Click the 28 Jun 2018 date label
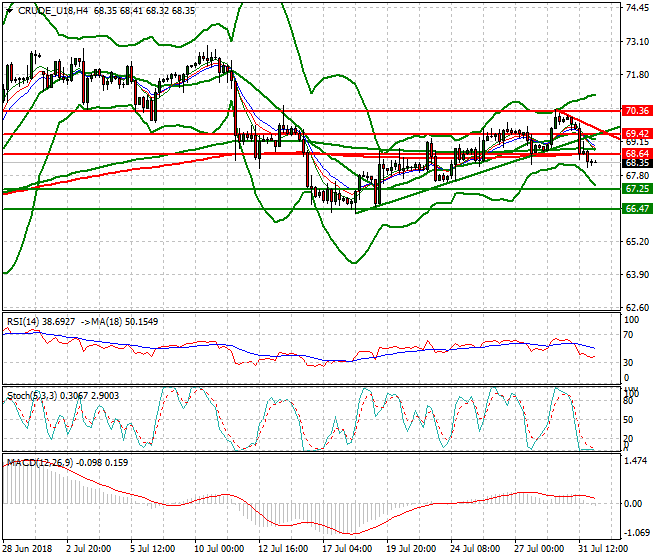Screen dimensions: 660x560 (x=28, y=549)
